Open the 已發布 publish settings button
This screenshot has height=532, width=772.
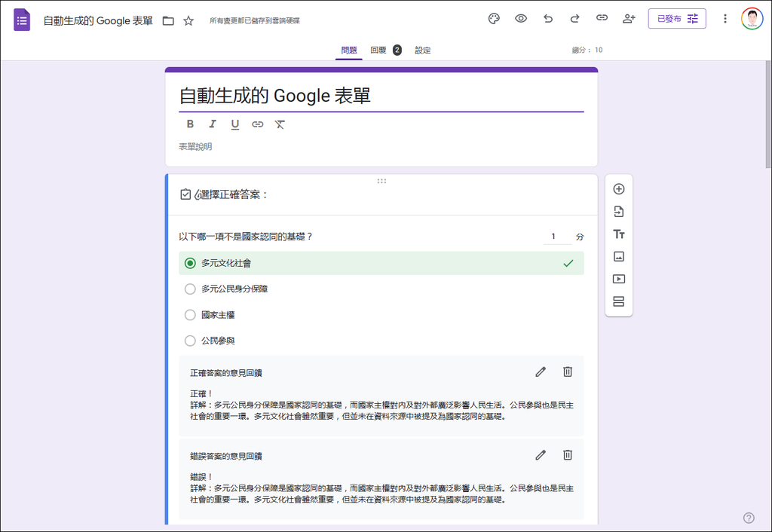677,19
